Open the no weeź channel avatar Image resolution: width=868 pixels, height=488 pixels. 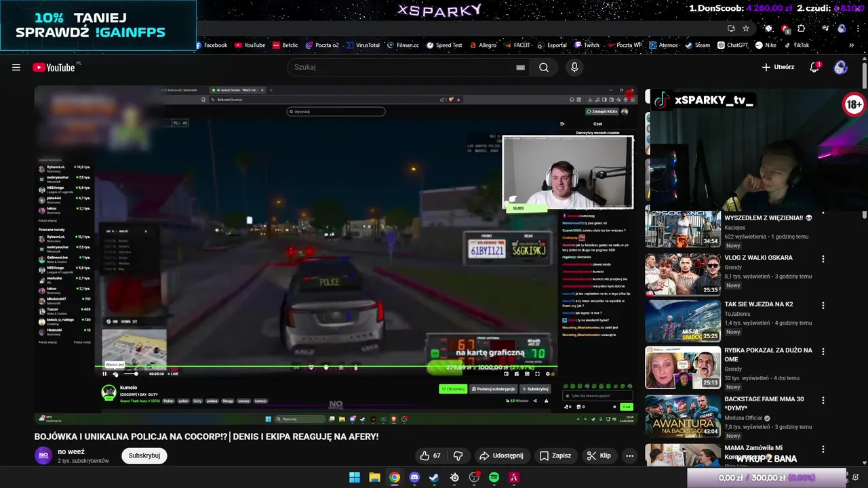43,455
